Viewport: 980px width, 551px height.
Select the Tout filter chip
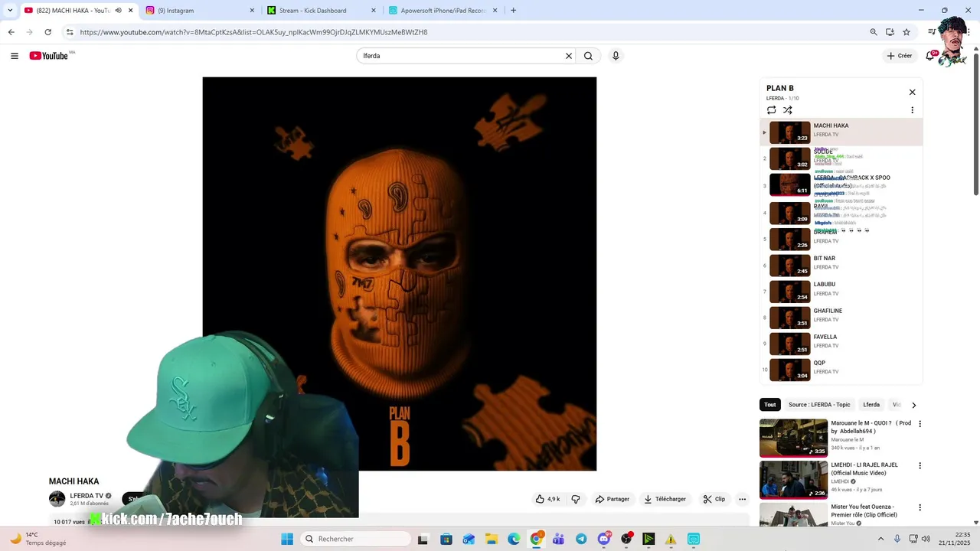pos(769,405)
